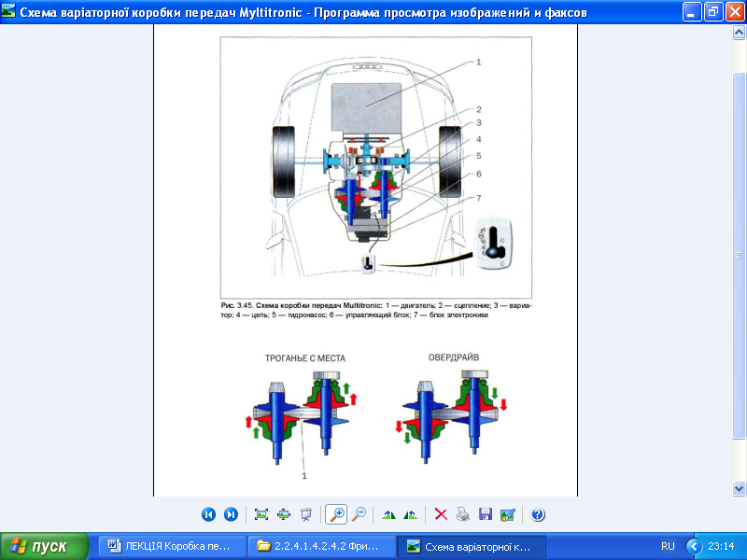
Task: Save a copy via floppy icon
Action: (x=486, y=514)
